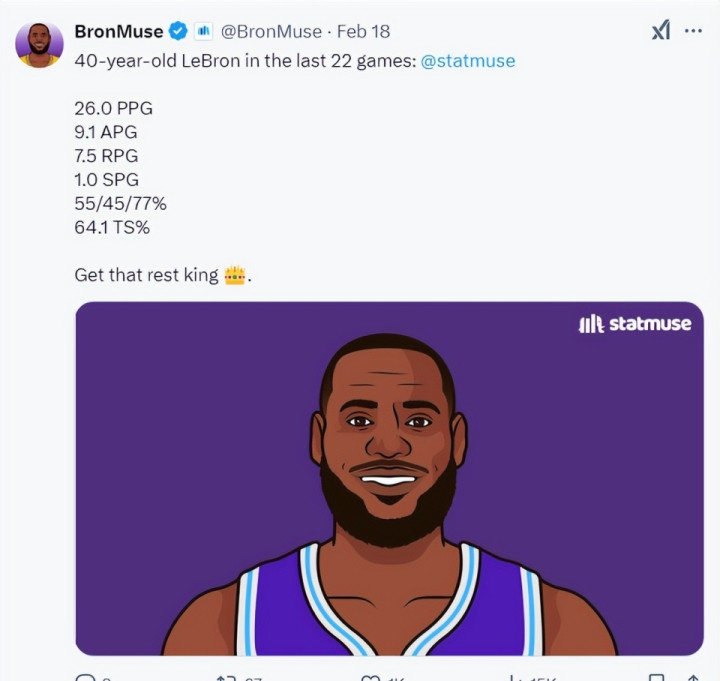Open the @statmuse mention link
Viewport: 720px width, 681px height.
(468, 61)
